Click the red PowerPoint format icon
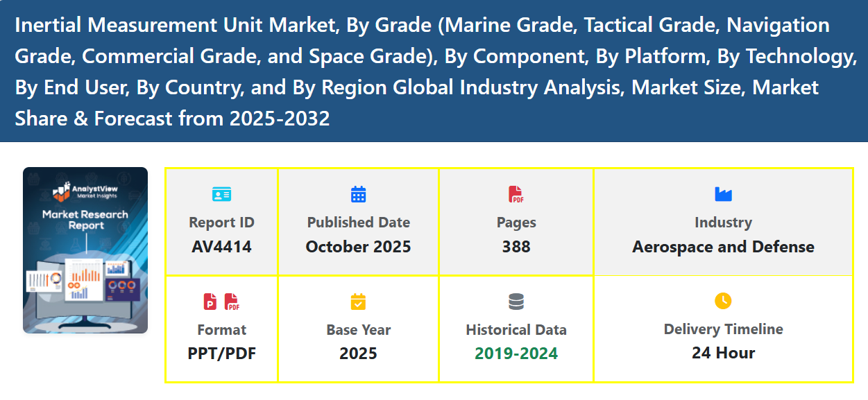This screenshot has width=868, height=400. point(210,302)
